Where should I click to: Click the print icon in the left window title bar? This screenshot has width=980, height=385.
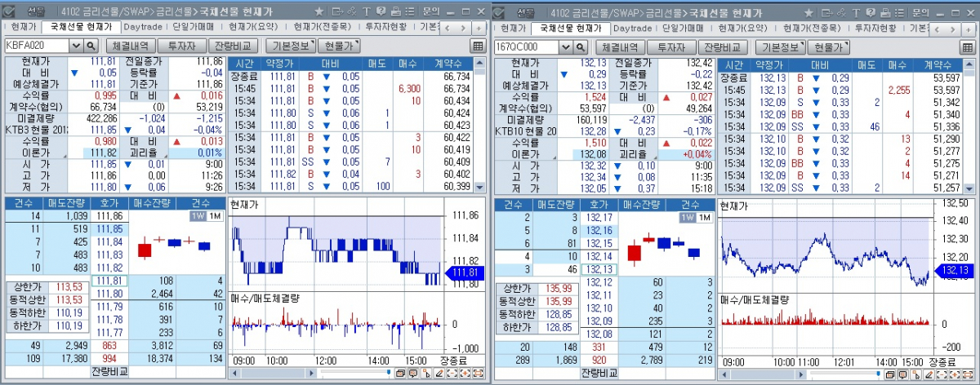click(396, 12)
